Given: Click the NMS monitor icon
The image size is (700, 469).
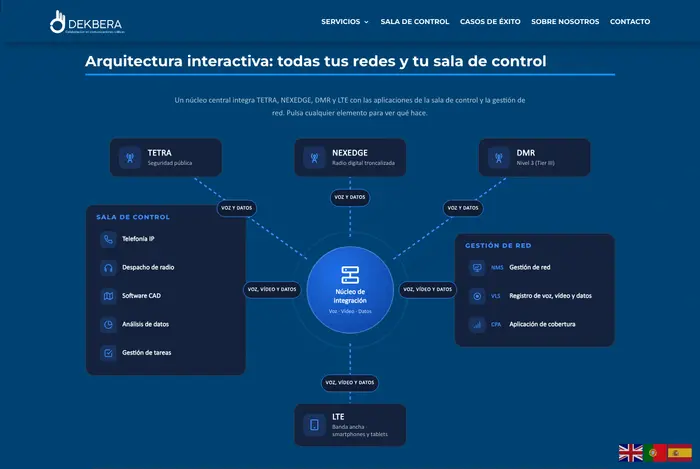Looking at the screenshot, I should click(x=477, y=268).
